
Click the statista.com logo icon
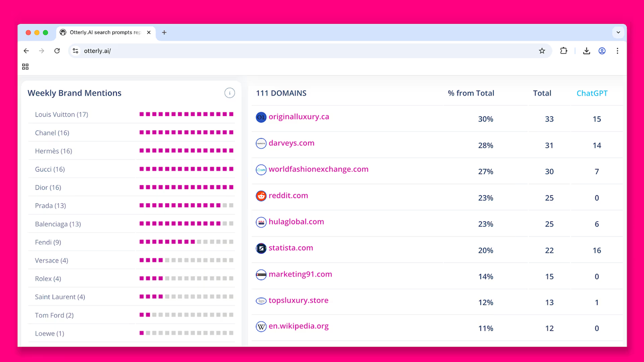[x=261, y=248]
